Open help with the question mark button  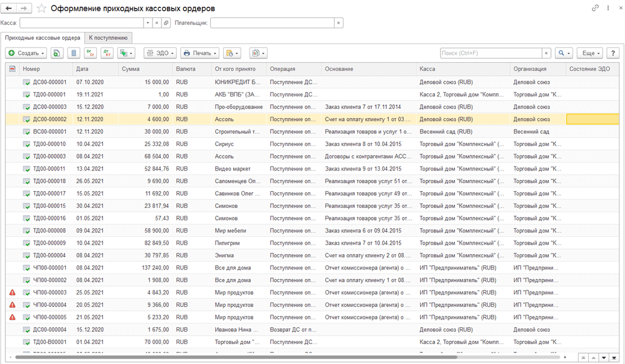coord(613,53)
